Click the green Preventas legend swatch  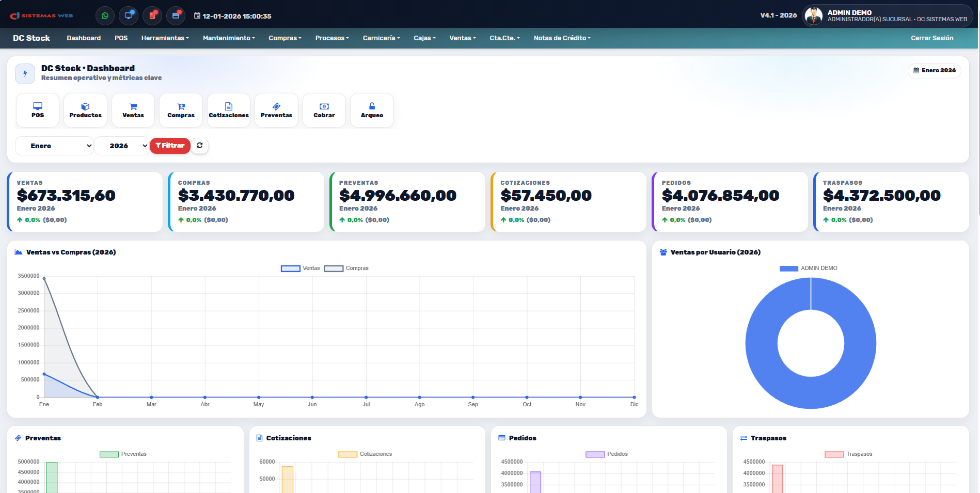(109, 454)
